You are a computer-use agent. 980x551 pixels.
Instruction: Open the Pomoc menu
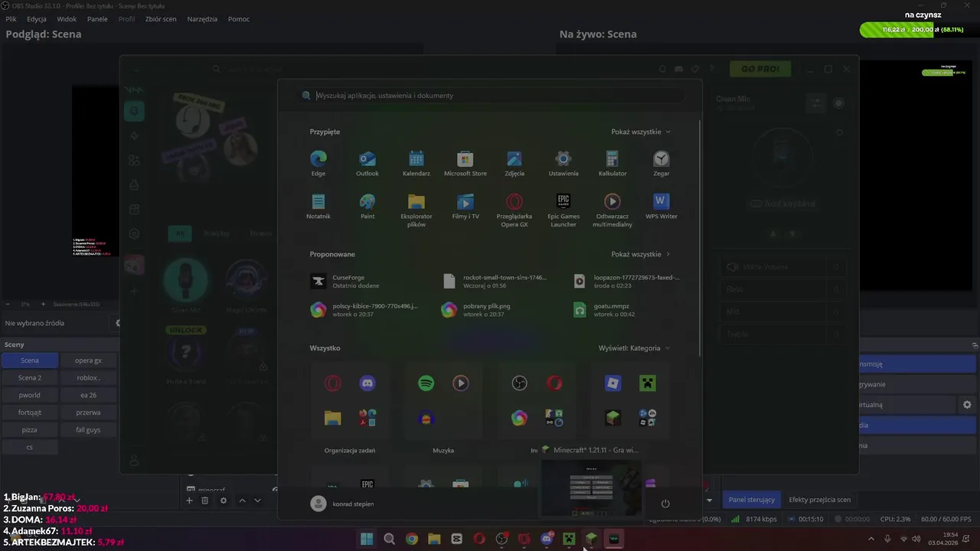pyautogui.click(x=239, y=18)
